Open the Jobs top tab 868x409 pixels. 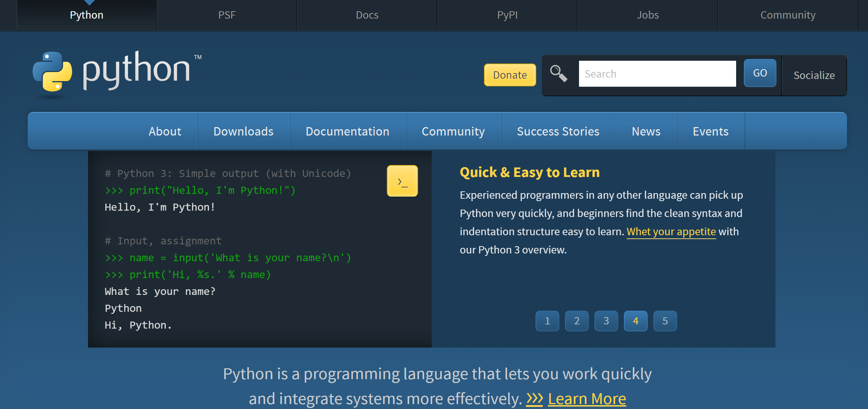coord(648,15)
